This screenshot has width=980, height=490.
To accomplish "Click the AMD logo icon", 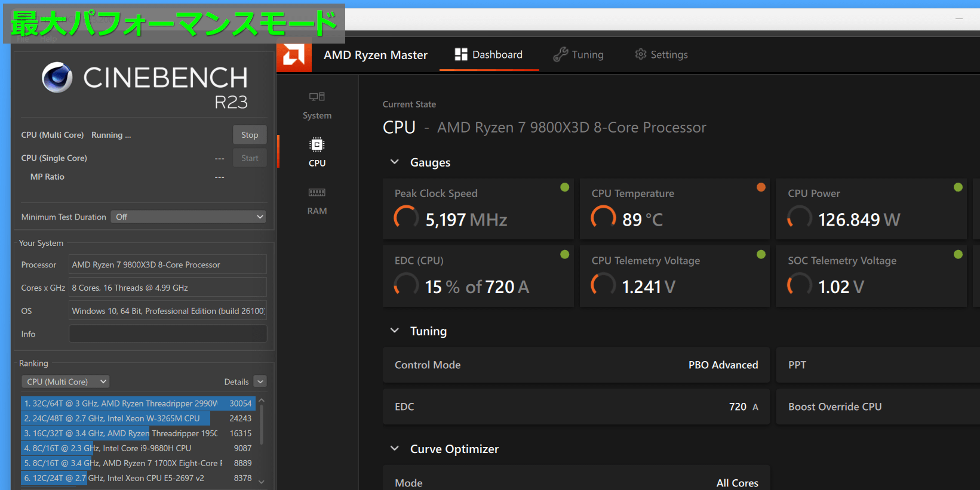I will pos(294,56).
